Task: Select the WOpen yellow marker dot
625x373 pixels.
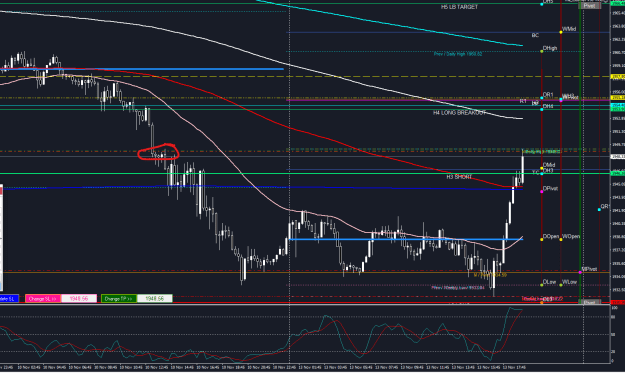Action: coord(561,240)
